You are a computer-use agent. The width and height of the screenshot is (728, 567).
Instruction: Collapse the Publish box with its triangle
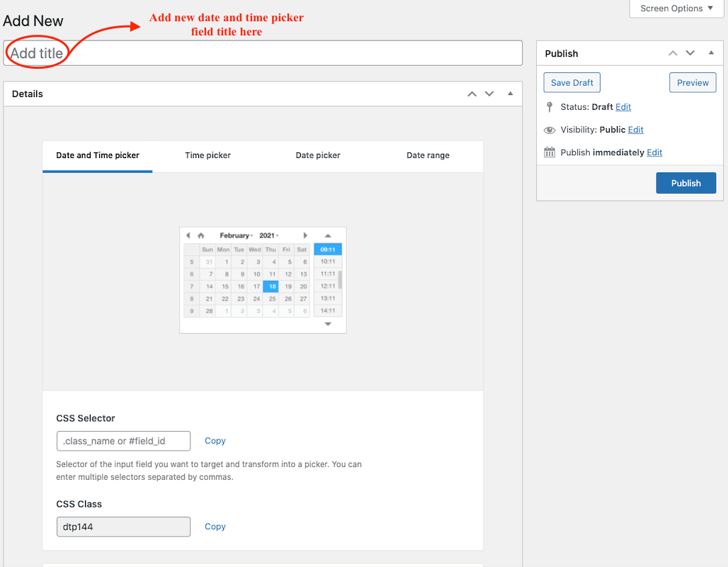(x=711, y=53)
